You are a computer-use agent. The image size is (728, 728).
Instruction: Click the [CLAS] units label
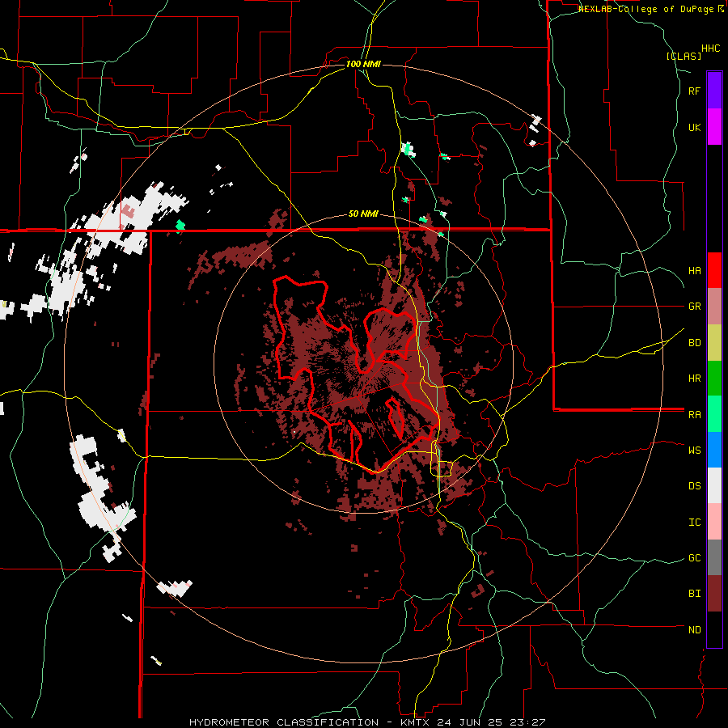click(684, 56)
